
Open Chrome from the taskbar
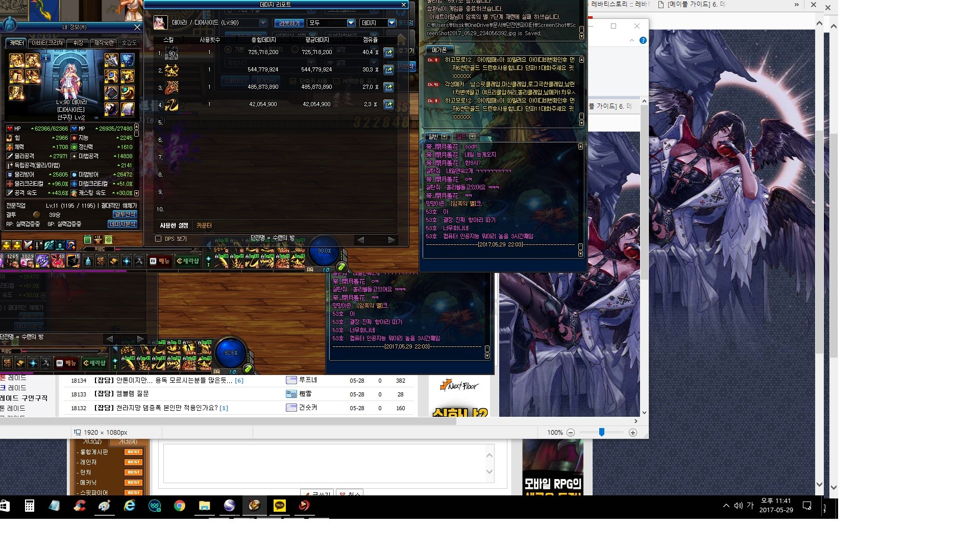(179, 506)
